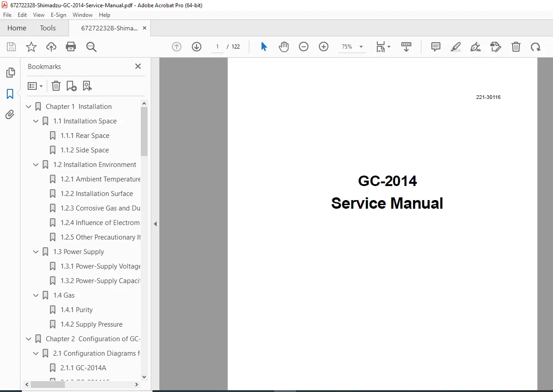This screenshot has height=392, width=553.
Task: Toggle the scrolling mode keyboard icon
Action: tap(406, 47)
